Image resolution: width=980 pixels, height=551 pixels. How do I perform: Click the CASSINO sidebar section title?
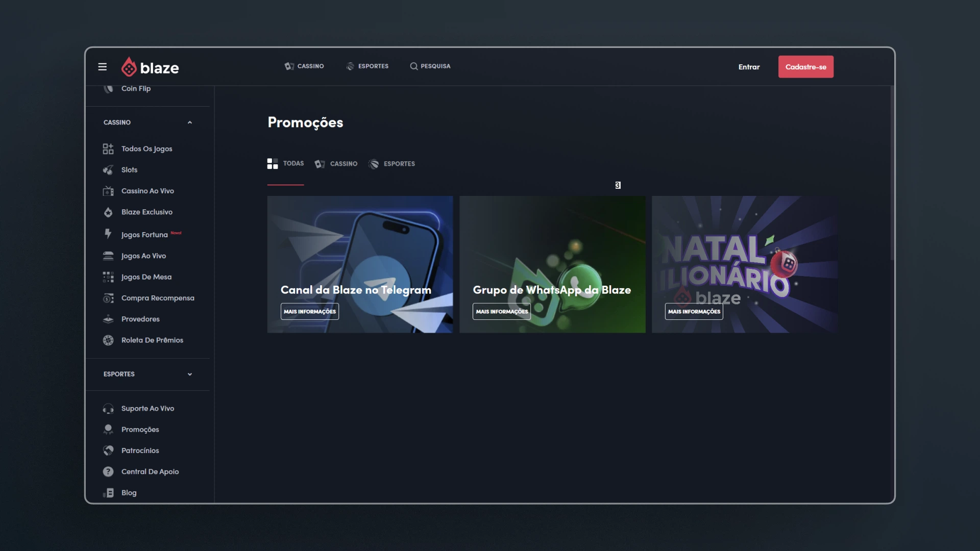(117, 122)
